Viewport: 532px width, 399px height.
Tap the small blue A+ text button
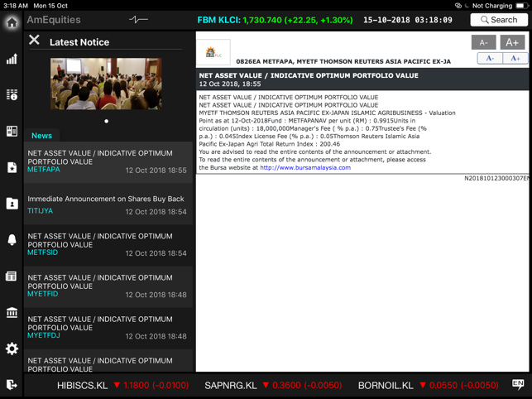[515, 59]
